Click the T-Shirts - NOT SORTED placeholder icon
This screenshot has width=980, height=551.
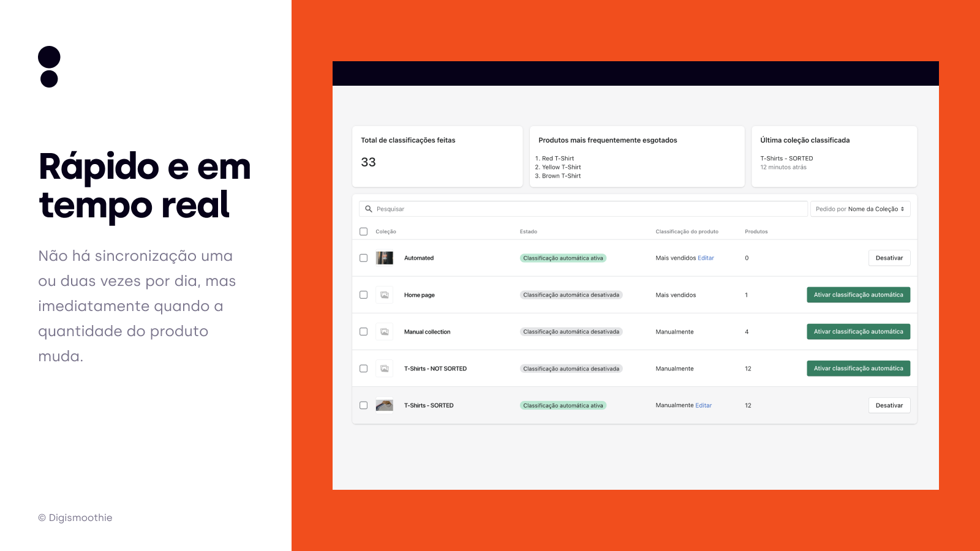[x=385, y=369]
